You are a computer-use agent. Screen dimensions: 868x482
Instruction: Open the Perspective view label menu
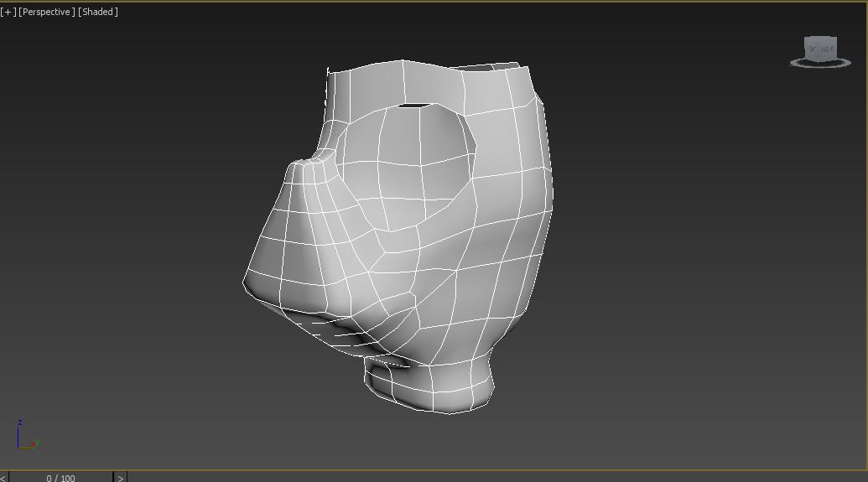pyautogui.click(x=47, y=12)
